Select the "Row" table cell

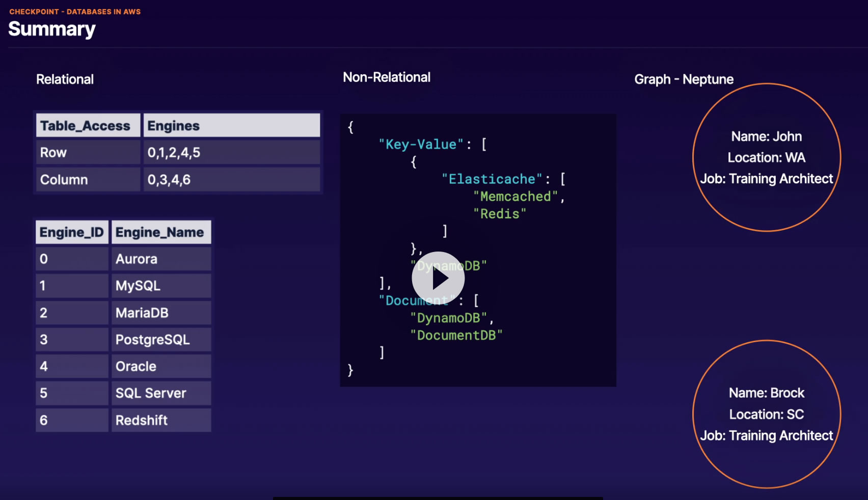88,152
